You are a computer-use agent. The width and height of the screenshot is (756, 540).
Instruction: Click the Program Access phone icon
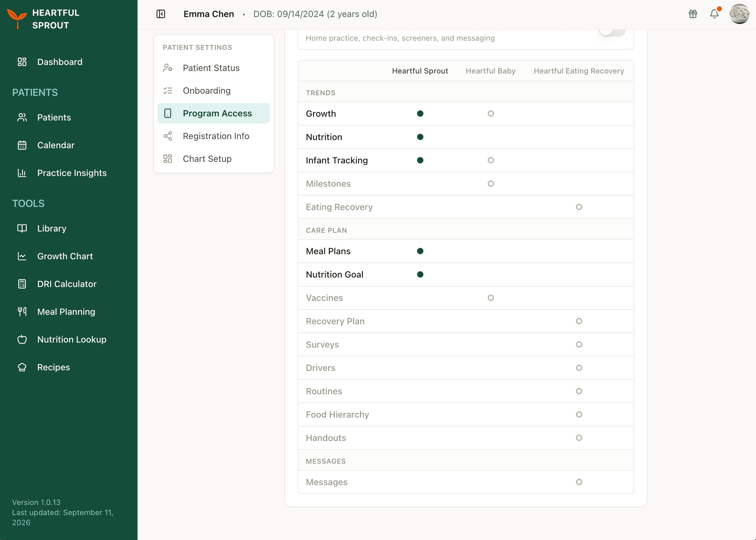tap(168, 113)
